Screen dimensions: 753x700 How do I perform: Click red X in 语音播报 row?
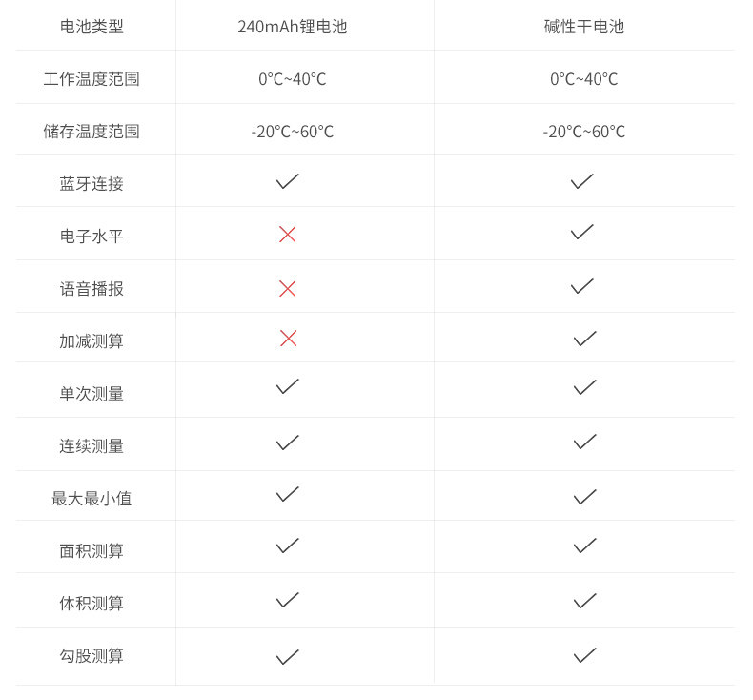pos(287,289)
